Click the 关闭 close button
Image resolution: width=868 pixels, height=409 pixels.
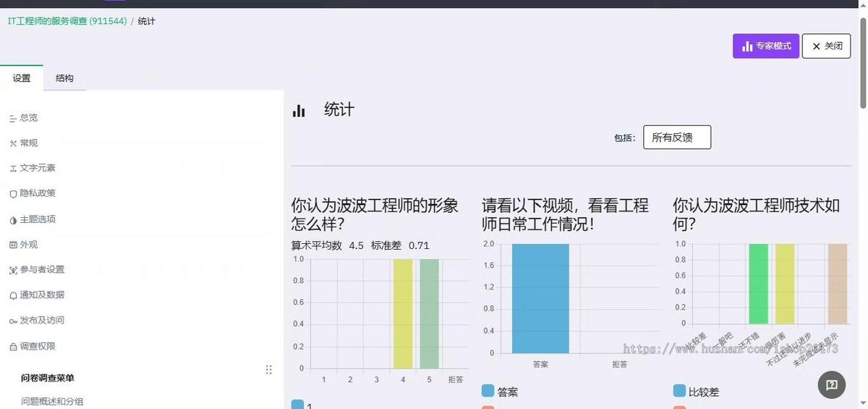click(x=826, y=46)
